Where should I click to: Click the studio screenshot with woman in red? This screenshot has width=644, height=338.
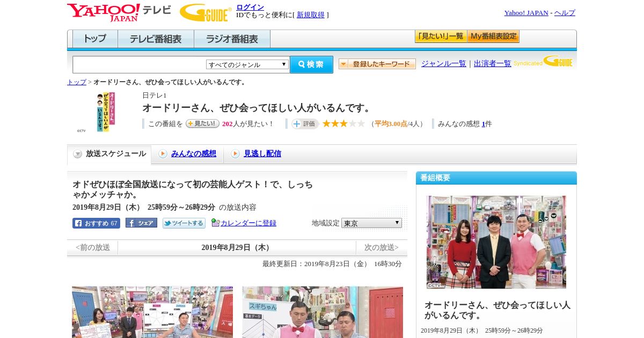[152, 312]
